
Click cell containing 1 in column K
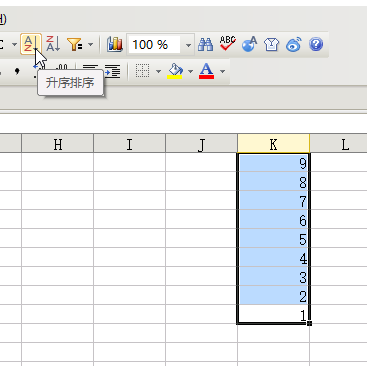tap(273, 314)
